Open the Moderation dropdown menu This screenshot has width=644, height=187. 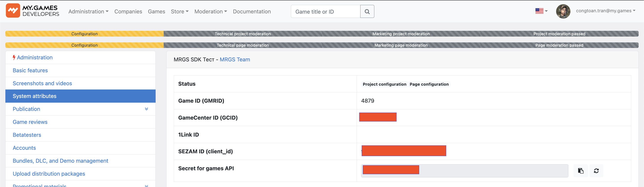click(211, 11)
